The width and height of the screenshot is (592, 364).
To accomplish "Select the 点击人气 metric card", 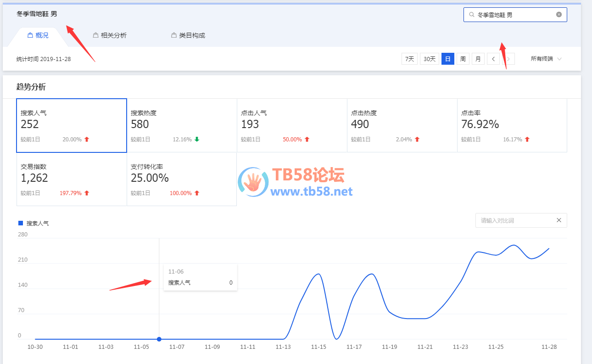I will point(292,125).
